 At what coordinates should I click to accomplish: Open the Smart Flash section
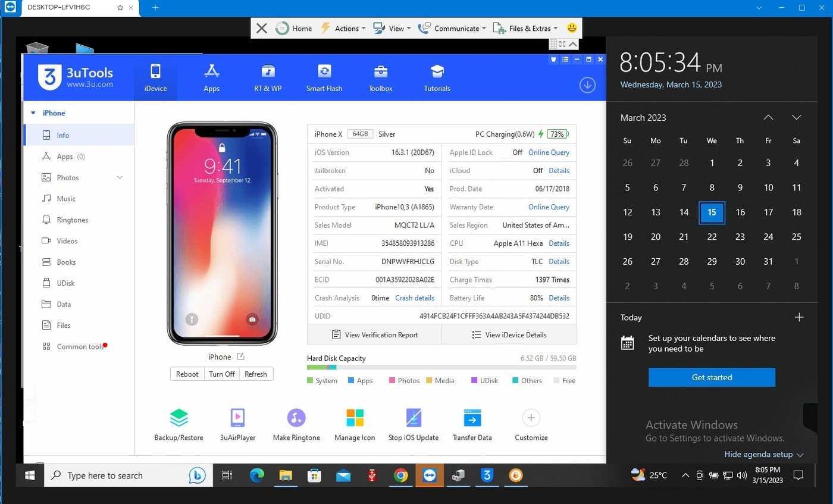[324, 77]
